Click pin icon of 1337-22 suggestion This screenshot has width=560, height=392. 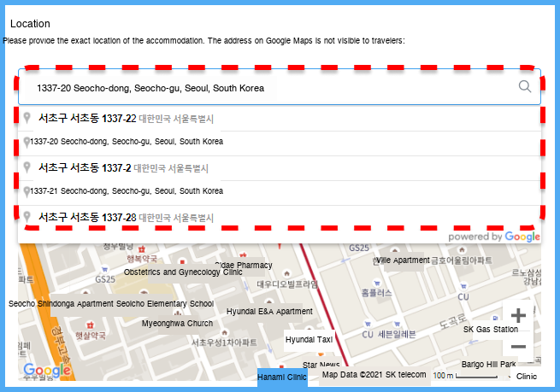click(27, 118)
